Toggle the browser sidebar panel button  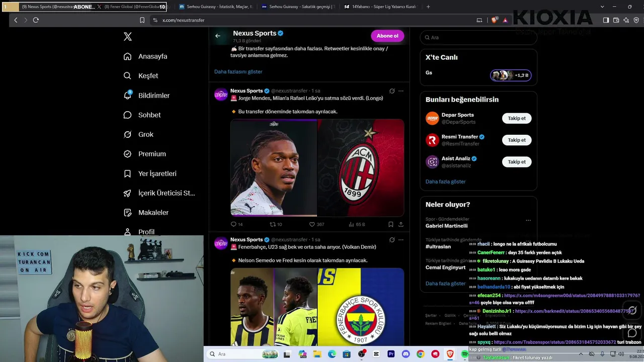coord(606,20)
